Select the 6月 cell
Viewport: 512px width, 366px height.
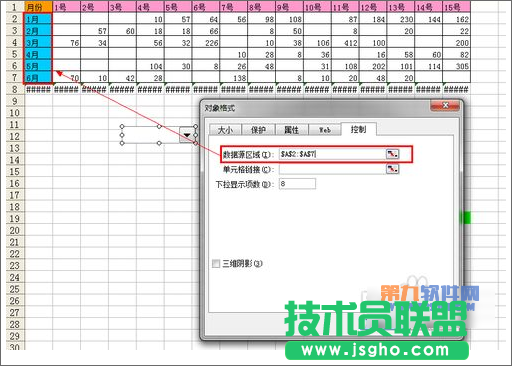39,78
